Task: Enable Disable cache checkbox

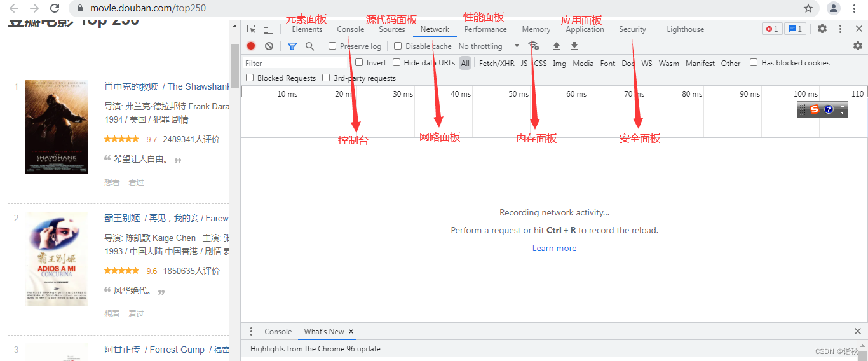Action: click(x=398, y=46)
